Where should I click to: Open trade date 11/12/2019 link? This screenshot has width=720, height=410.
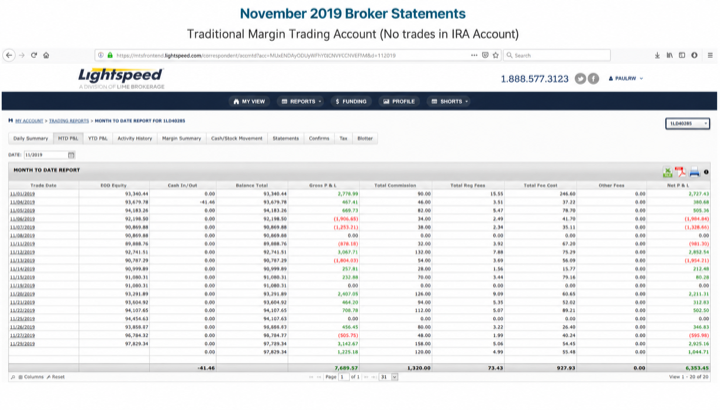click(x=22, y=252)
